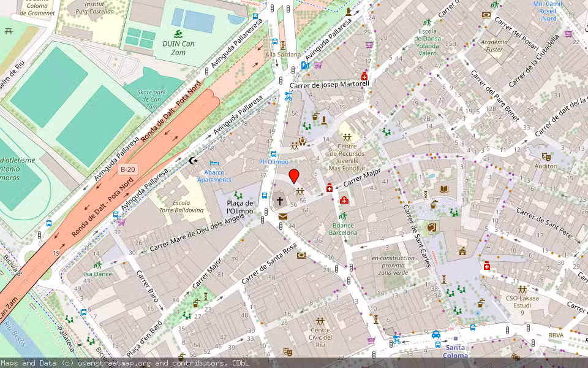Click shopping cart icon beside Escola Torre Balldovina
This screenshot has height=368, width=588.
pyautogui.click(x=121, y=222)
